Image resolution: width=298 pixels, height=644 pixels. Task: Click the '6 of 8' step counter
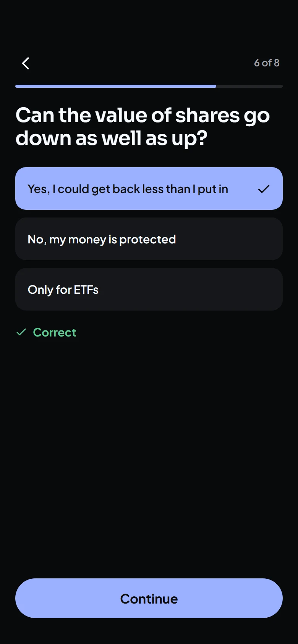tap(267, 63)
